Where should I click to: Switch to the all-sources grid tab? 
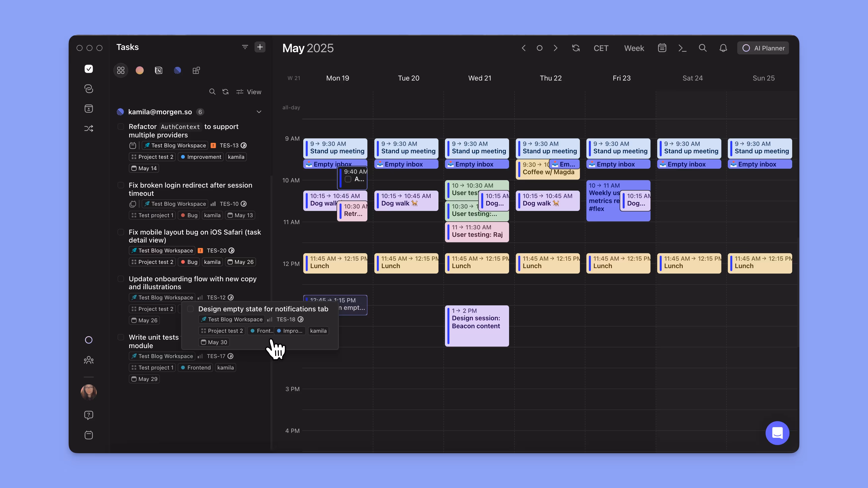pos(121,70)
